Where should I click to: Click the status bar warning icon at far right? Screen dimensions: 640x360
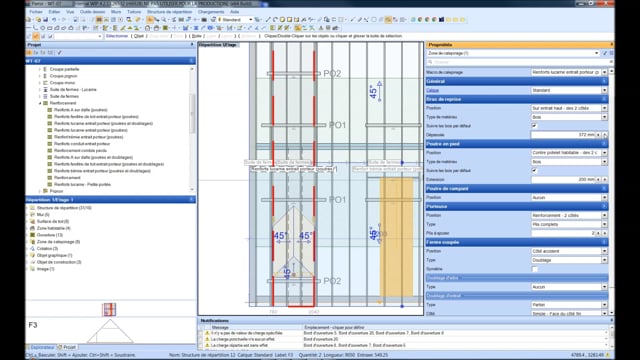click(x=607, y=355)
